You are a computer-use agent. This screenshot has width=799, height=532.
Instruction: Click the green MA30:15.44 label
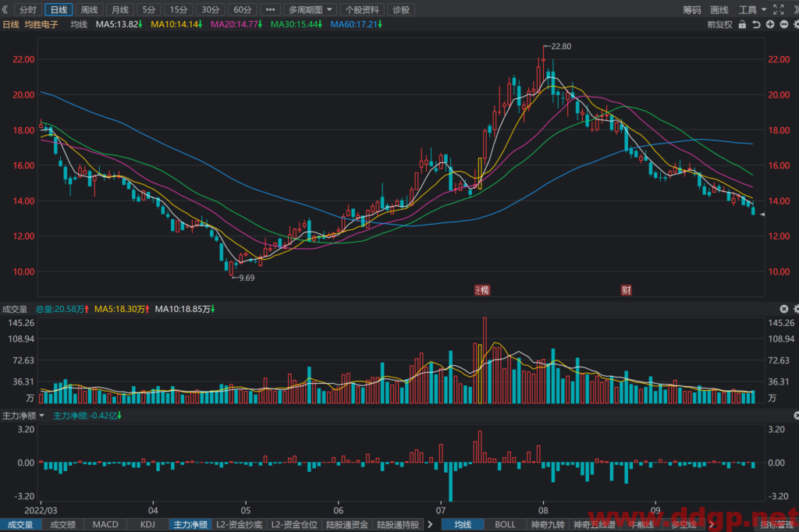point(296,24)
